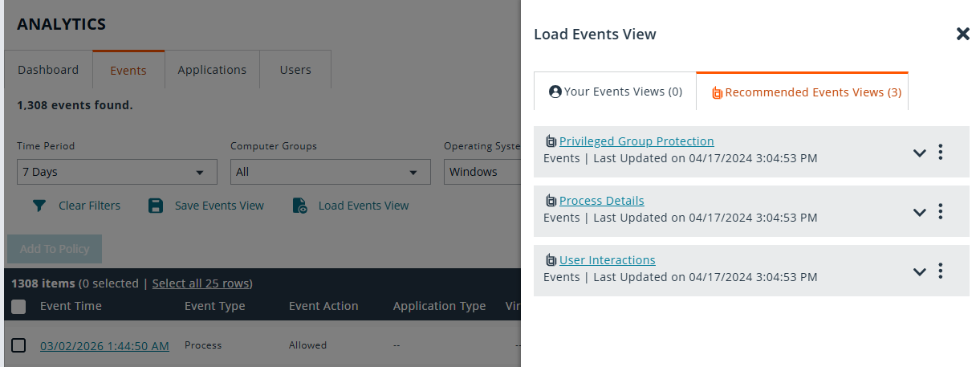The height and width of the screenshot is (367, 980).
Task: Click the Save Events View label
Action: tap(219, 206)
